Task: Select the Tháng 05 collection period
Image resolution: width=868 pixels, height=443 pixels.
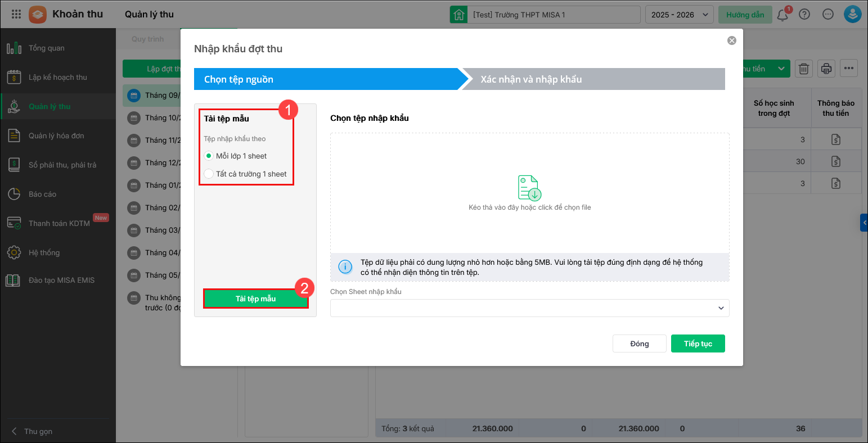Action: pyautogui.click(x=152, y=275)
